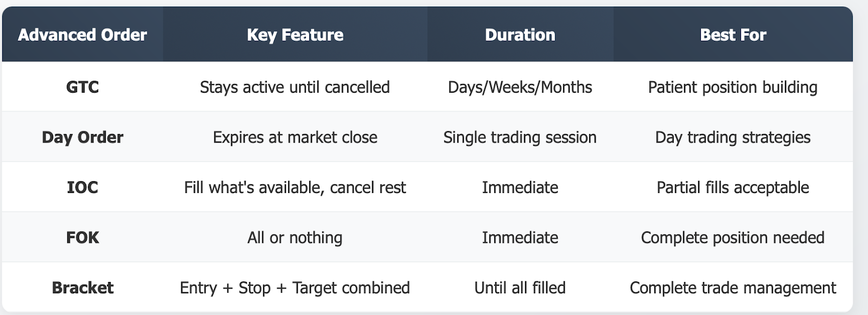This screenshot has height=315, width=868.
Task: Click the "Complete trade management" cell
Action: [x=733, y=288]
